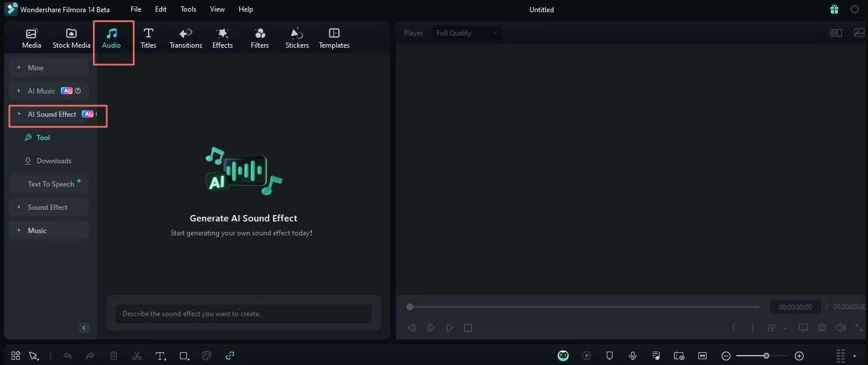Screen dimensions: 868x365
Task: Toggle fullscreen player view
Action: pyautogui.click(x=860, y=328)
